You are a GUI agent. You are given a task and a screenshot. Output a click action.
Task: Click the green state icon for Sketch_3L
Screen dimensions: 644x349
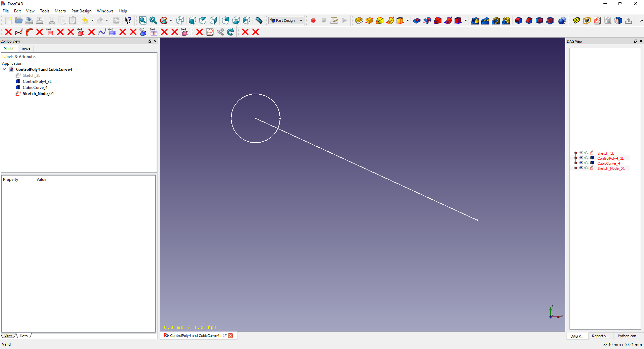[586, 153]
